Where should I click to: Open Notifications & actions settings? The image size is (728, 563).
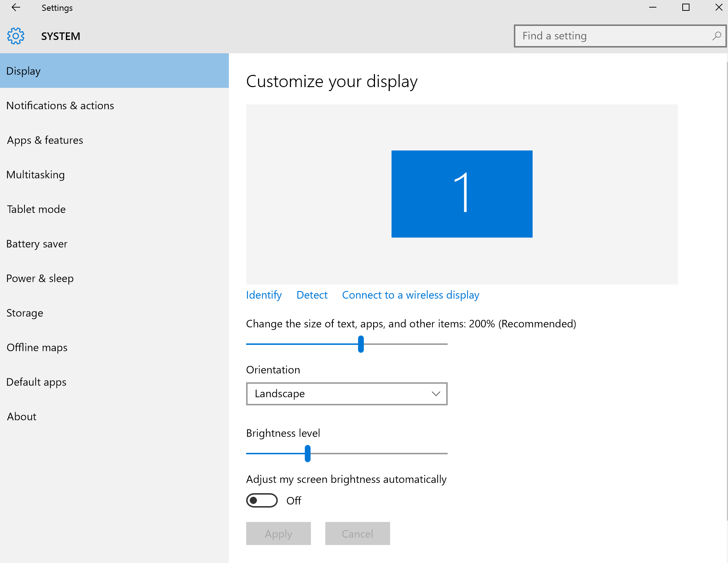click(114, 105)
